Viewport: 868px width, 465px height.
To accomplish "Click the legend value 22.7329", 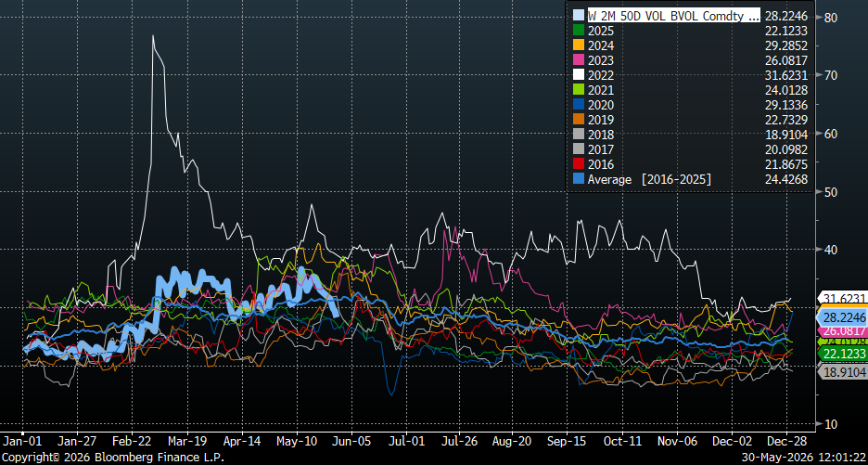I will (786, 120).
